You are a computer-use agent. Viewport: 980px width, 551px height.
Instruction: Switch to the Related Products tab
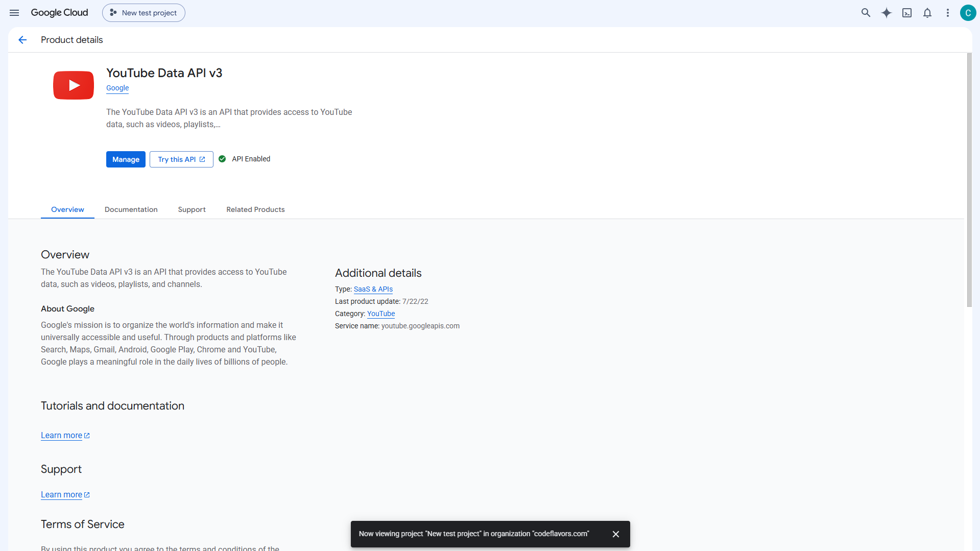click(256, 209)
